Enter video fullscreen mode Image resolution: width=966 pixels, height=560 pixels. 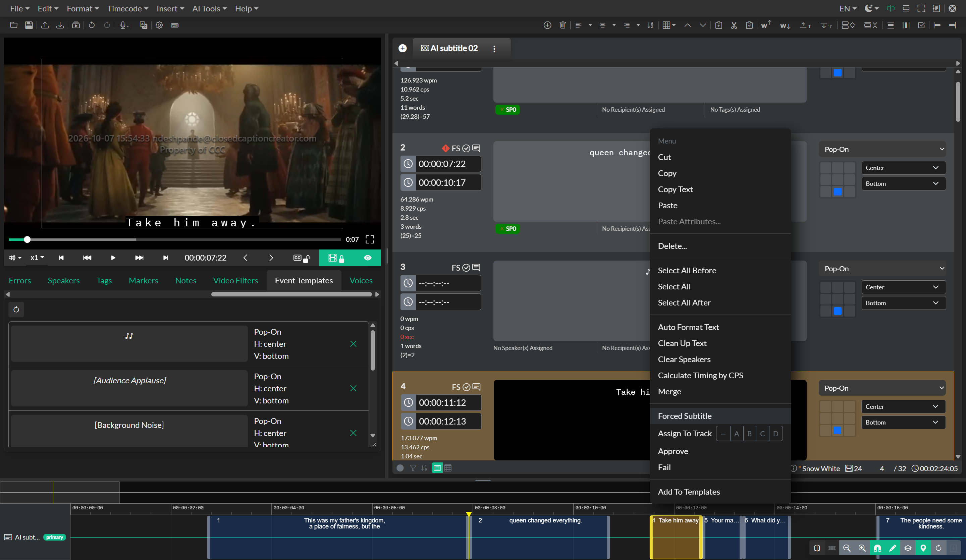[370, 239]
